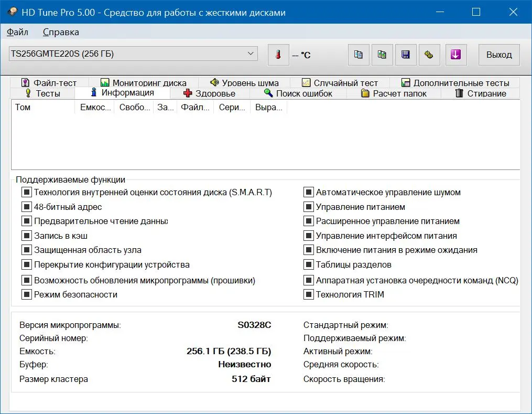Screen dimensions: 532x414
Task: Open the Уровень шума tab
Action: click(244, 82)
